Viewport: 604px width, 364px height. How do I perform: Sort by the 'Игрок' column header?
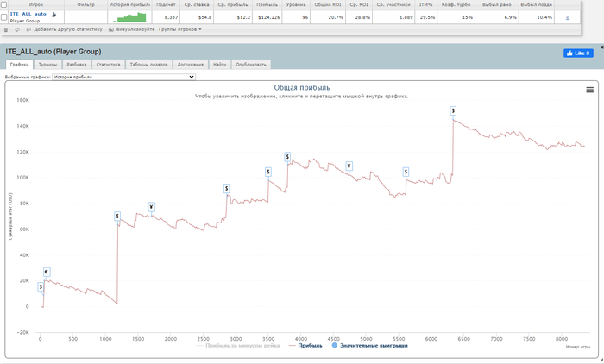[36, 4]
